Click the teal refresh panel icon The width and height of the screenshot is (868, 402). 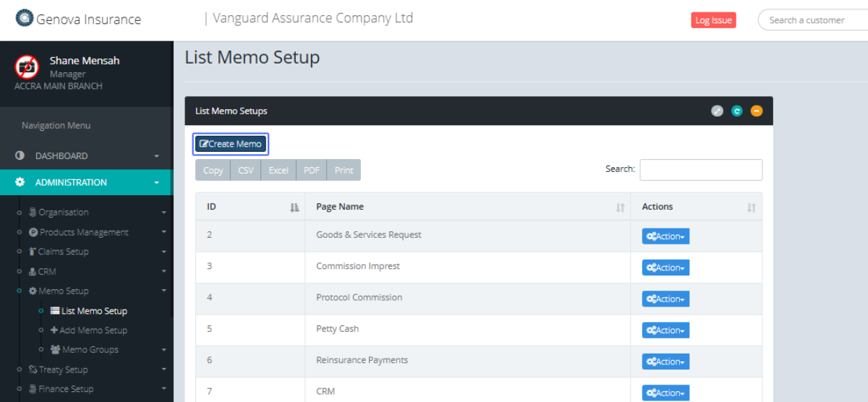(736, 111)
